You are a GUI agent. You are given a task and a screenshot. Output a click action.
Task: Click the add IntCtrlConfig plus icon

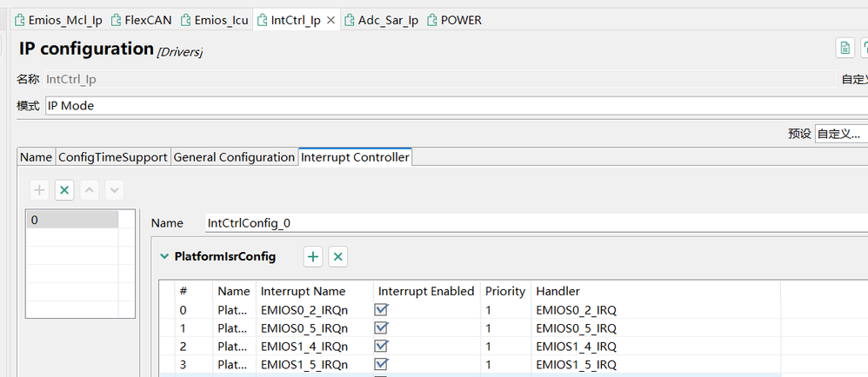(x=40, y=190)
